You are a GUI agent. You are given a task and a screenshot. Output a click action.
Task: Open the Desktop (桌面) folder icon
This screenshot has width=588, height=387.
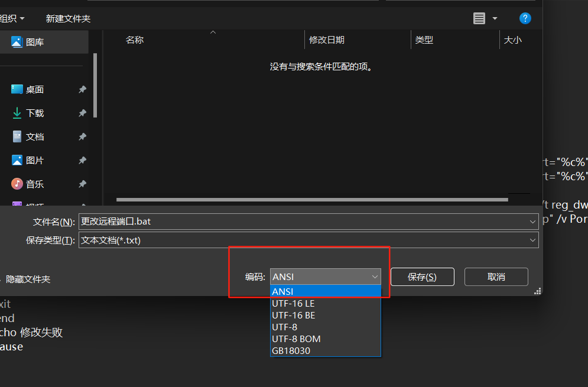coord(17,89)
